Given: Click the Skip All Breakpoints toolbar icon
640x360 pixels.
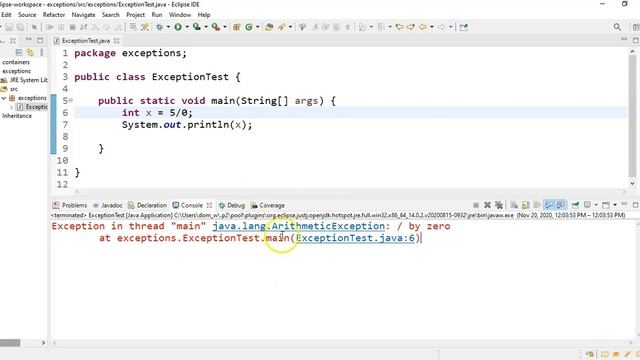Looking at the screenshot, I should point(34,27).
